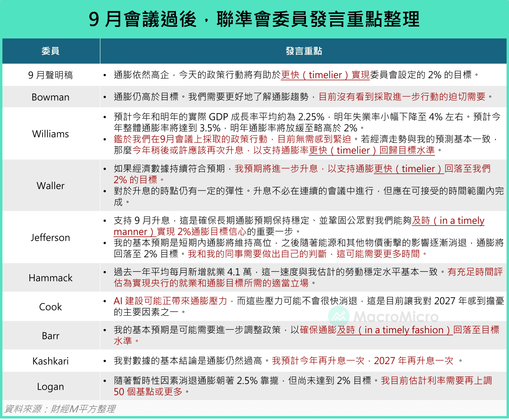Click the 委員 column header
Screen dimensions: 509x420
tap(50, 51)
